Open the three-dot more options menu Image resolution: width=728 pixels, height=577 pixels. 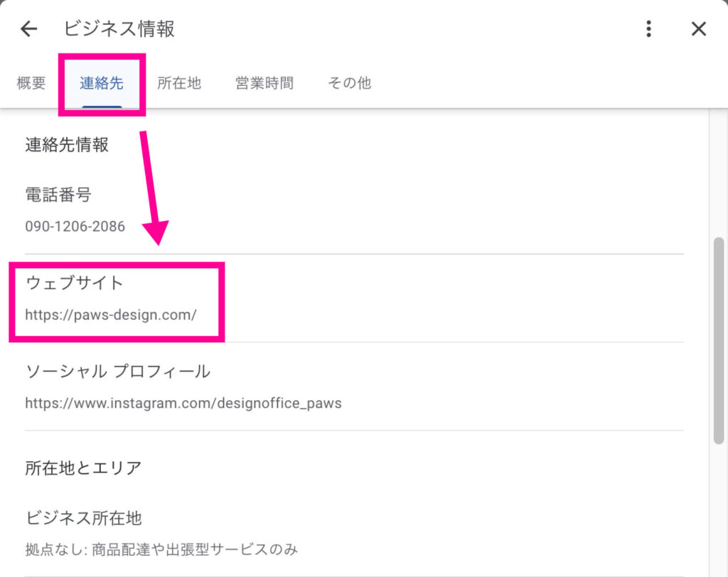(x=648, y=28)
